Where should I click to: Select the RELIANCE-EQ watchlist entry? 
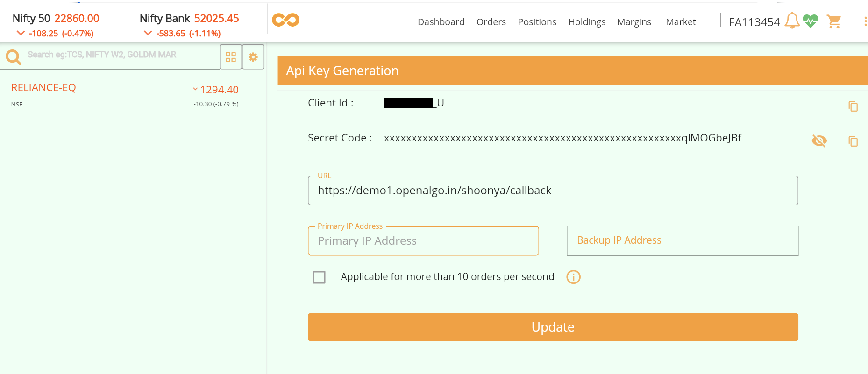coord(125,95)
